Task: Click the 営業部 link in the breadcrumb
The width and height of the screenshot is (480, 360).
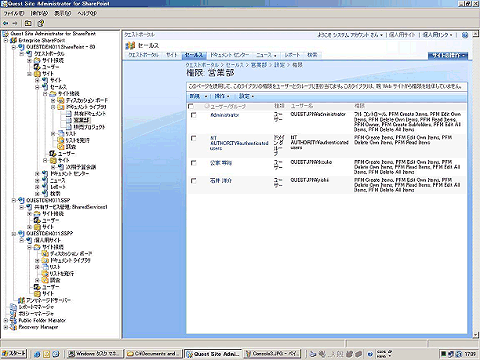Action: click(259, 65)
